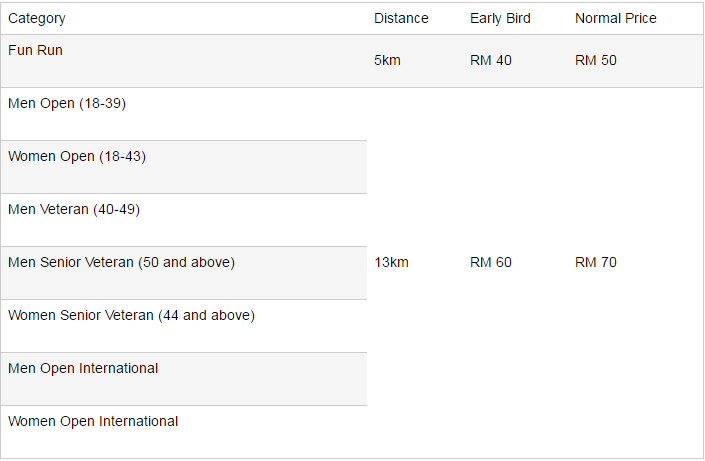Click the Distance column header
The image size is (705, 461).
click(401, 18)
